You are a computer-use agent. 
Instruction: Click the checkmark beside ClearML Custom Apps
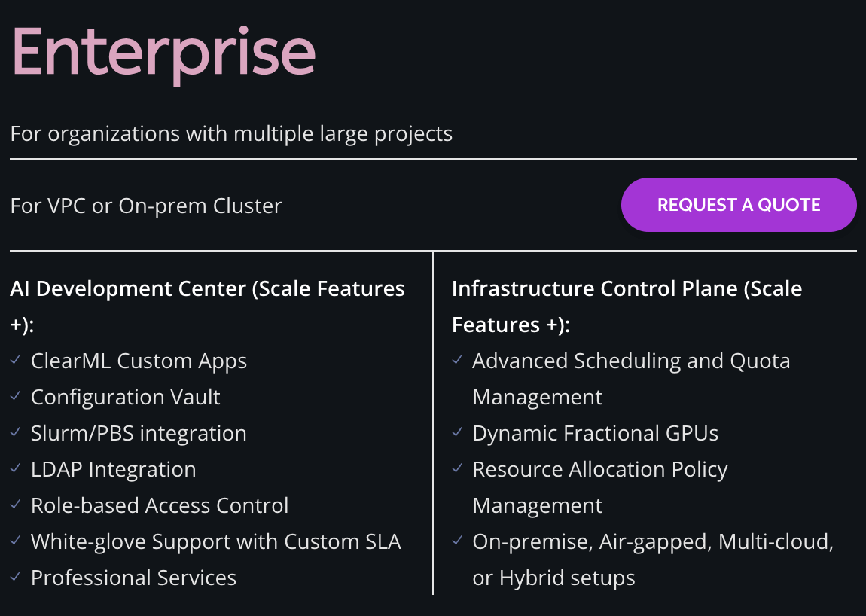point(16,361)
